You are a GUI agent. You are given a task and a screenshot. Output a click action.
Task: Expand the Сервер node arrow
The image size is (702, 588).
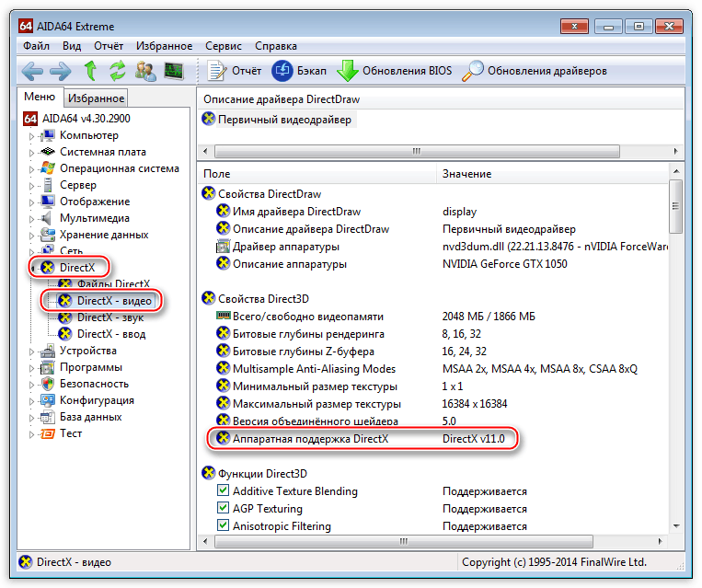(31, 186)
